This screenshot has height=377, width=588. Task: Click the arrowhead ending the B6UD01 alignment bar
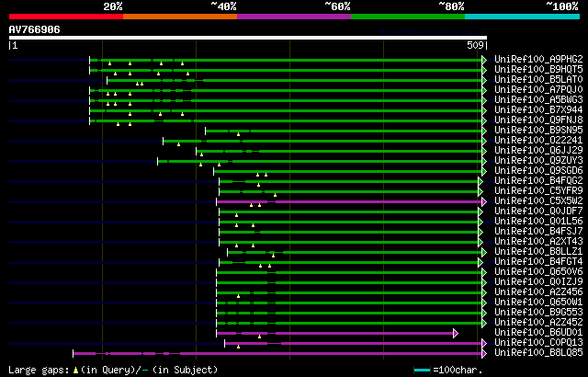tap(456, 333)
